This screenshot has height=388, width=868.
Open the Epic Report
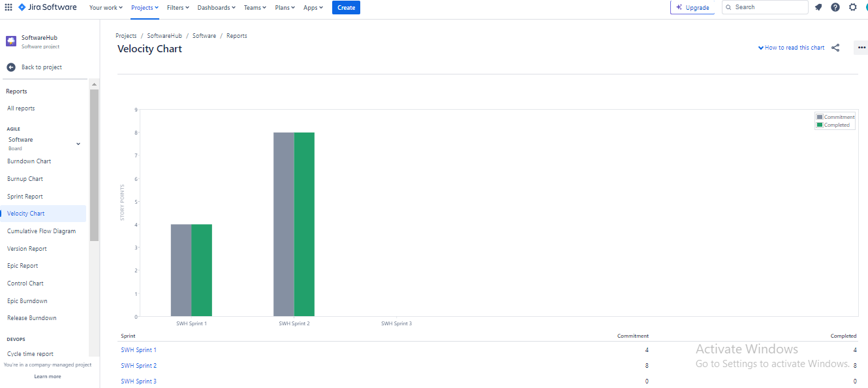(x=22, y=266)
